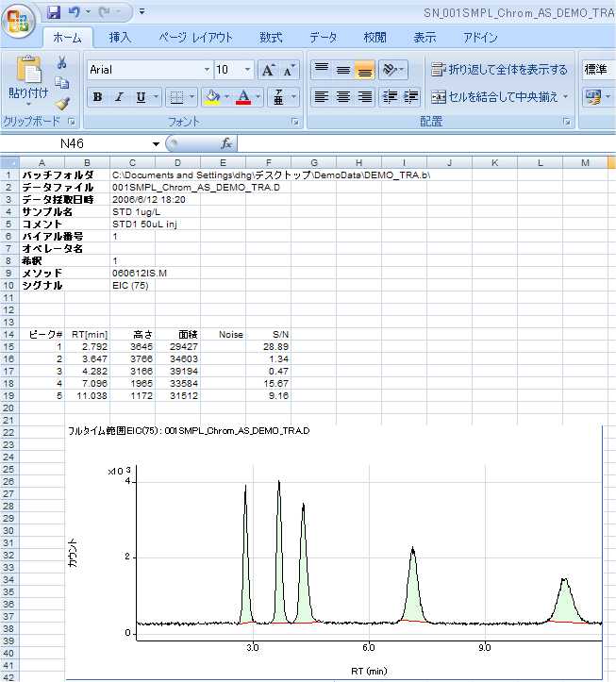The width and height of the screenshot is (616, 682).
Task: Toggle underline formatting
Action: tap(141, 97)
